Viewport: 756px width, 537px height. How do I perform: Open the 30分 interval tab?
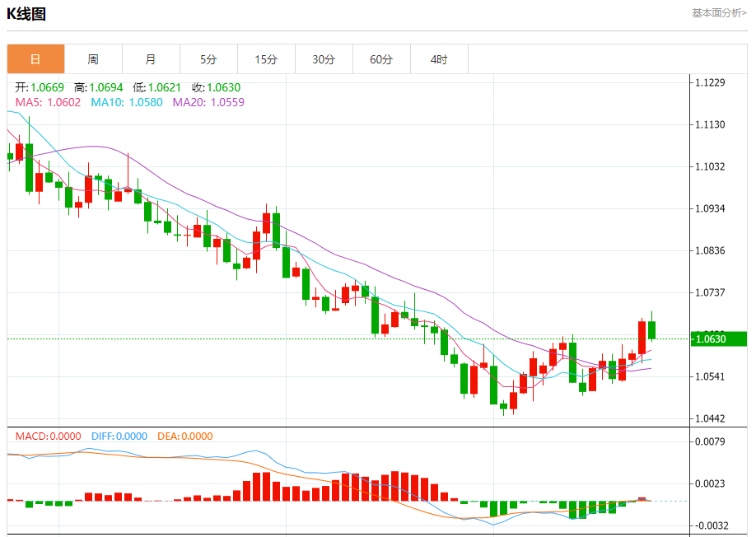pyautogui.click(x=324, y=59)
